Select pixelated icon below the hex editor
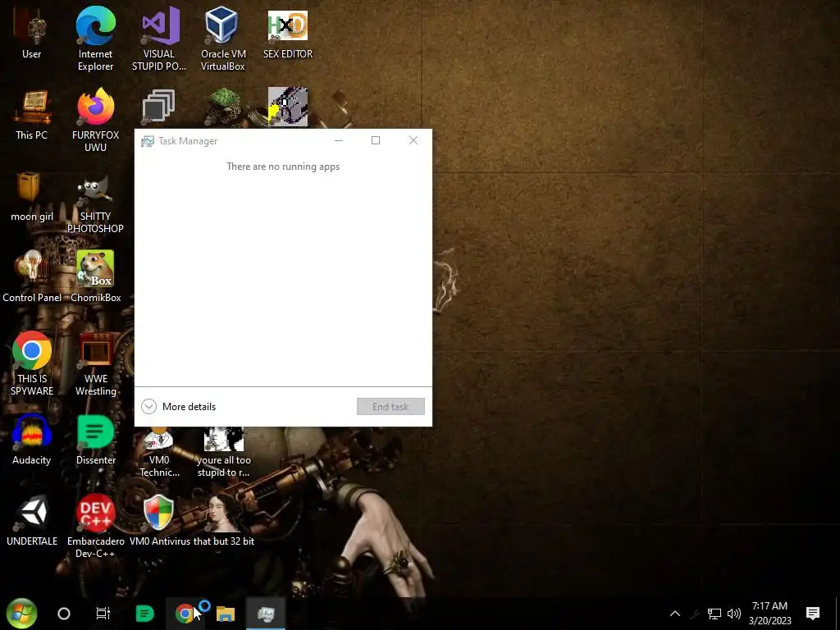 coord(288,107)
